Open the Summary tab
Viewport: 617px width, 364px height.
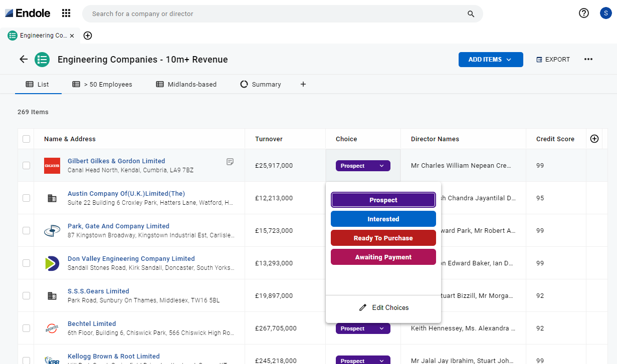(x=261, y=84)
